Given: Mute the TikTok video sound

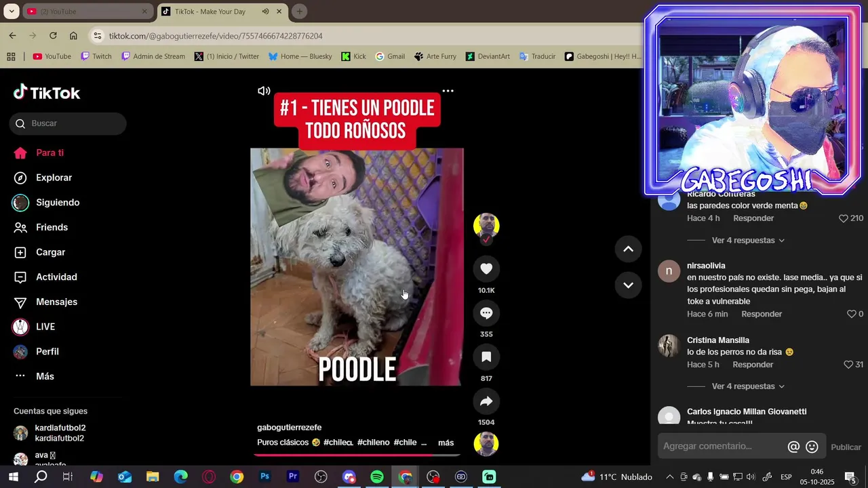Looking at the screenshot, I should [264, 91].
